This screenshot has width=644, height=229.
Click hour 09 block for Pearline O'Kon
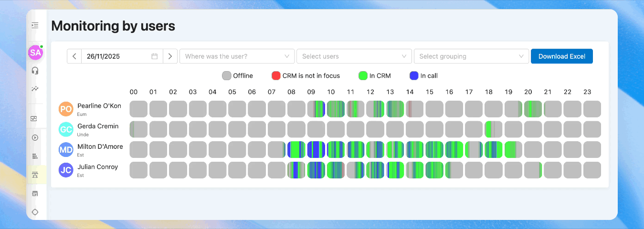(316, 109)
